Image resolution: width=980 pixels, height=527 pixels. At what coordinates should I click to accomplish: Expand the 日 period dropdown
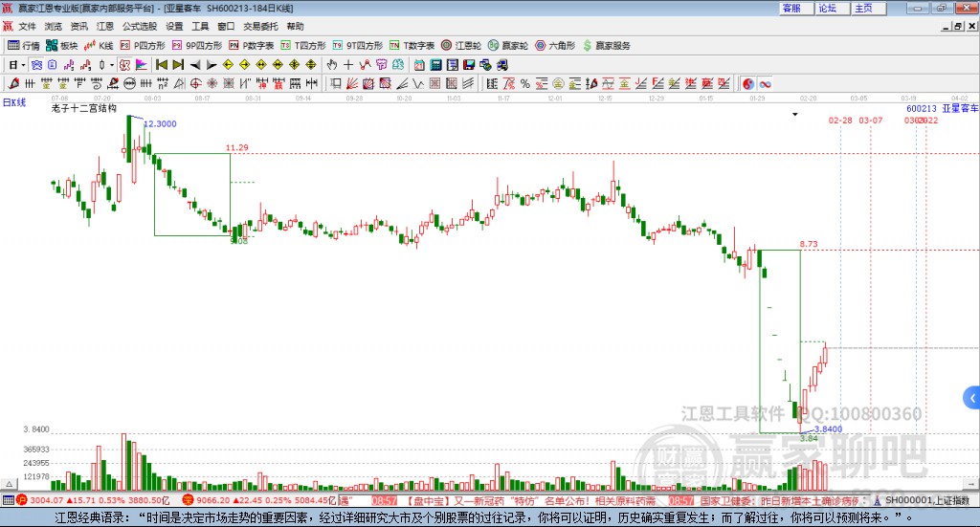tap(23, 65)
